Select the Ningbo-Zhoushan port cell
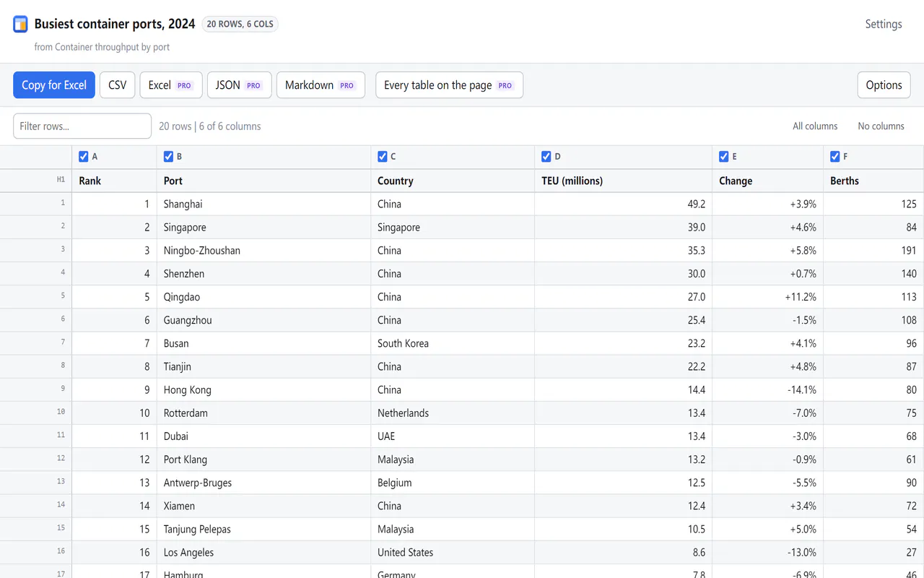Screen dimensions: 924x578 point(263,250)
